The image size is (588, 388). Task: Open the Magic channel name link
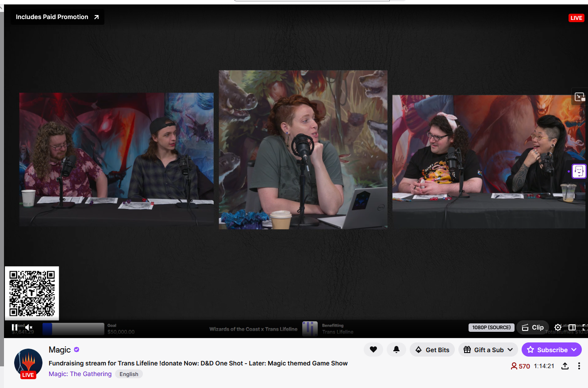pos(60,350)
